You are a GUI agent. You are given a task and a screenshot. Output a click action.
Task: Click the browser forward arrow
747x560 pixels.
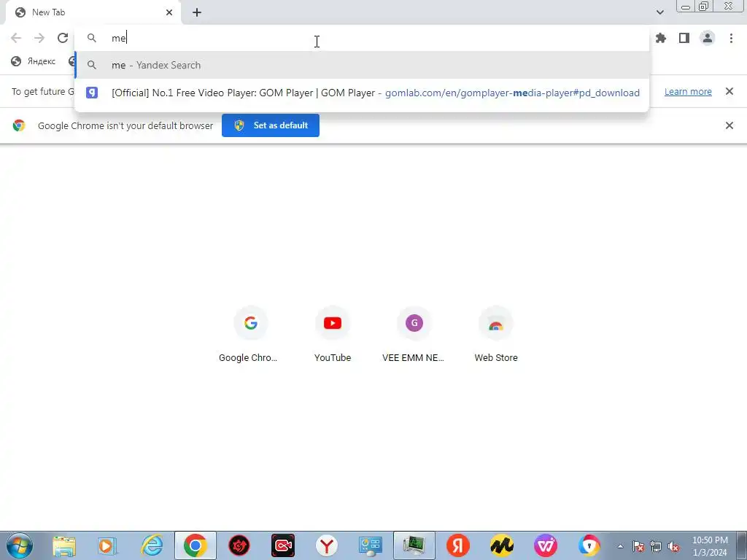point(39,38)
